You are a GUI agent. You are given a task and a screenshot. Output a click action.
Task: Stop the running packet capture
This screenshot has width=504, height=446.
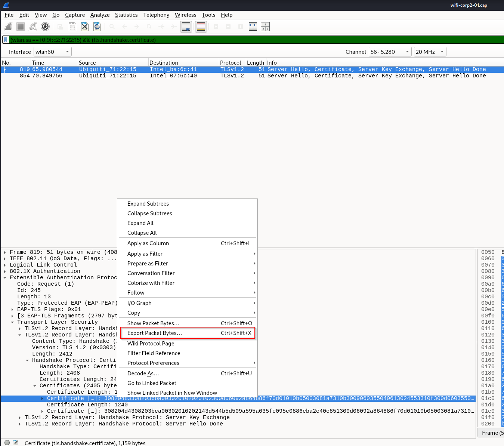pos(20,27)
